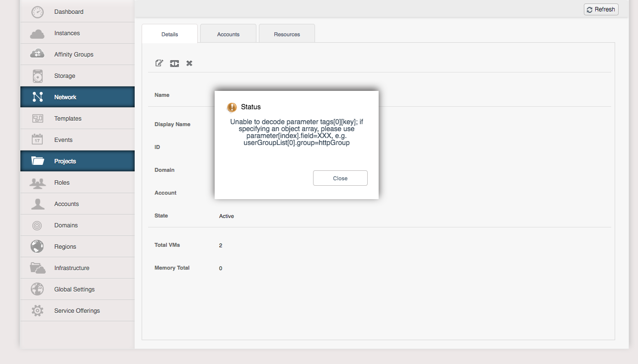Viewport: 638px width, 364px height.
Task: Open Global Settings
Action: tap(78, 289)
